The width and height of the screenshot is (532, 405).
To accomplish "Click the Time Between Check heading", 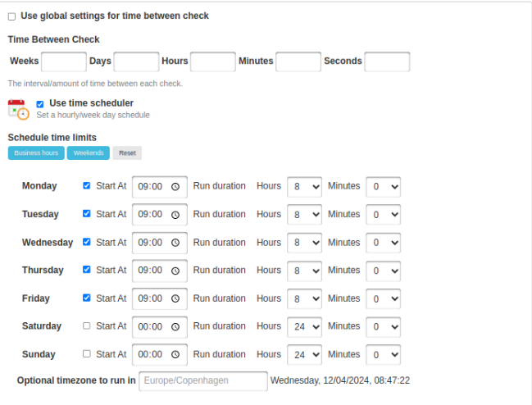I will pyautogui.click(x=53, y=39).
